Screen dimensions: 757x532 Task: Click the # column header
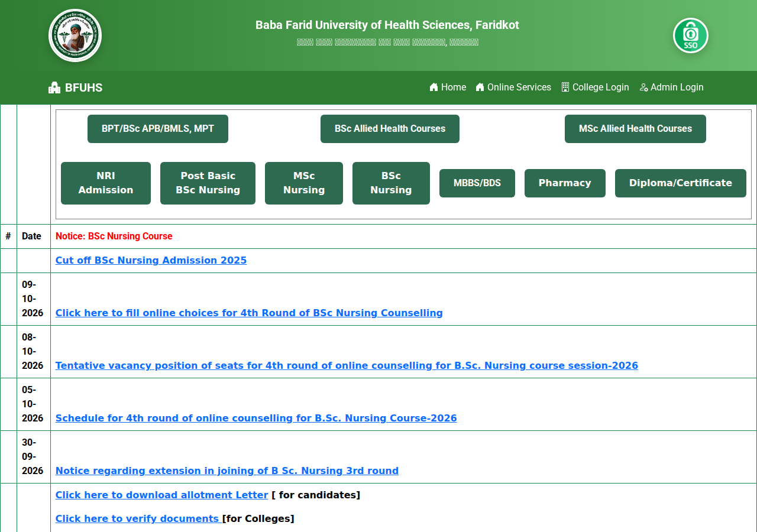click(8, 236)
